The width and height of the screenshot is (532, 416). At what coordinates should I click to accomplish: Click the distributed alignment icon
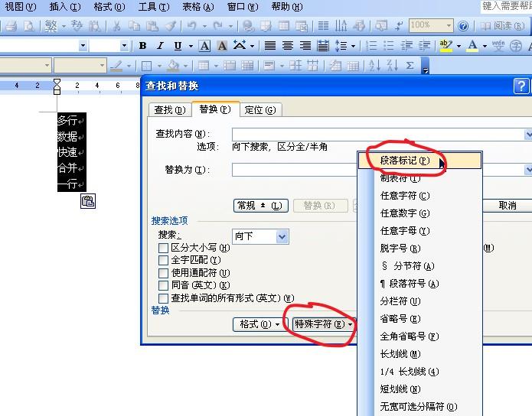(x=323, y=45)
